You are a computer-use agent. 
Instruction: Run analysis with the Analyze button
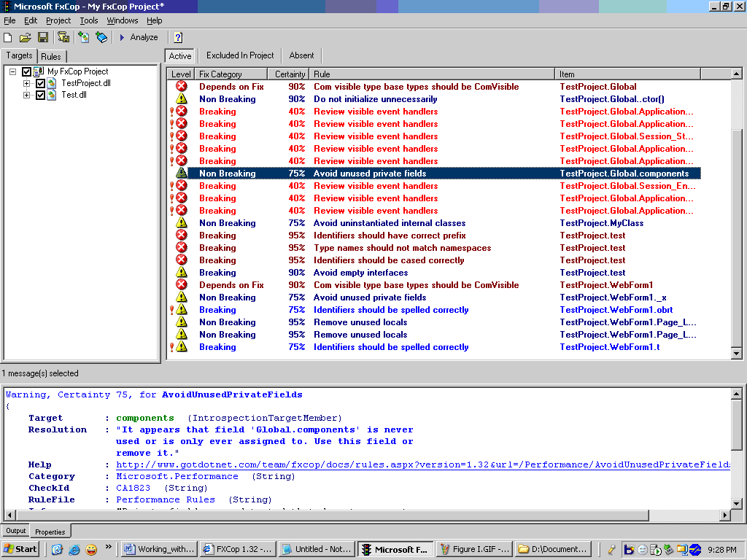pyautogui.click(x=139, y=37)
